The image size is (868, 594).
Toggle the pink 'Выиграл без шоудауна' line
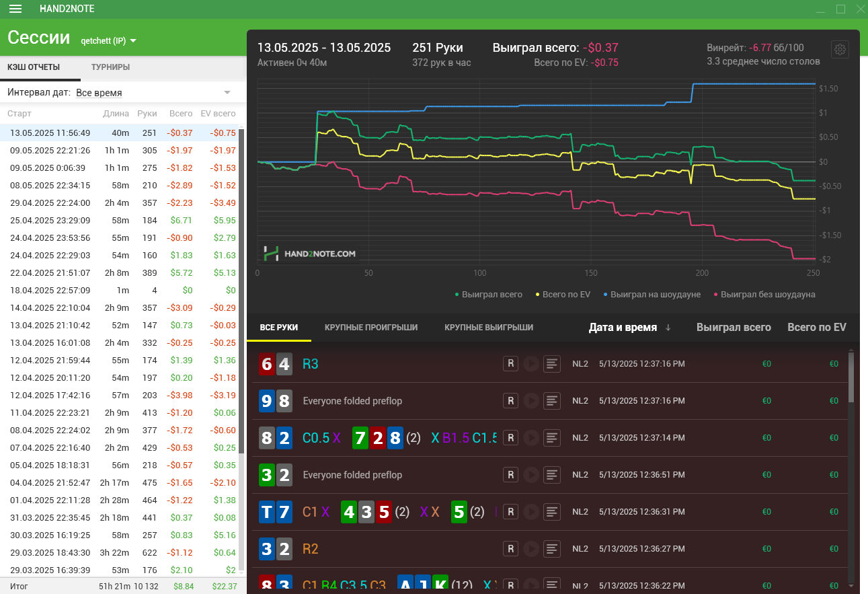click(764, 294)
